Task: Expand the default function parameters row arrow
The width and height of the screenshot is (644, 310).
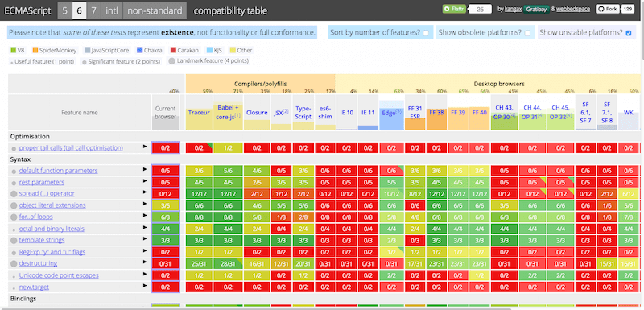Action: coord(145,169)
